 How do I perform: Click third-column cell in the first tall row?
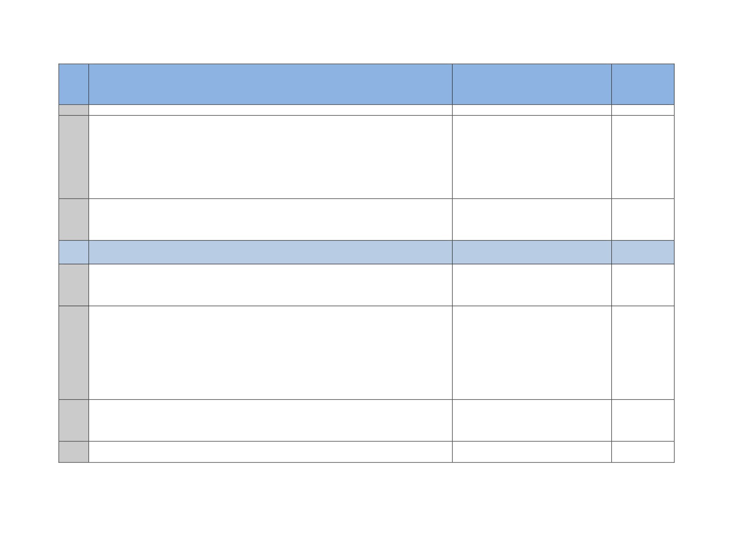(532, 157)
